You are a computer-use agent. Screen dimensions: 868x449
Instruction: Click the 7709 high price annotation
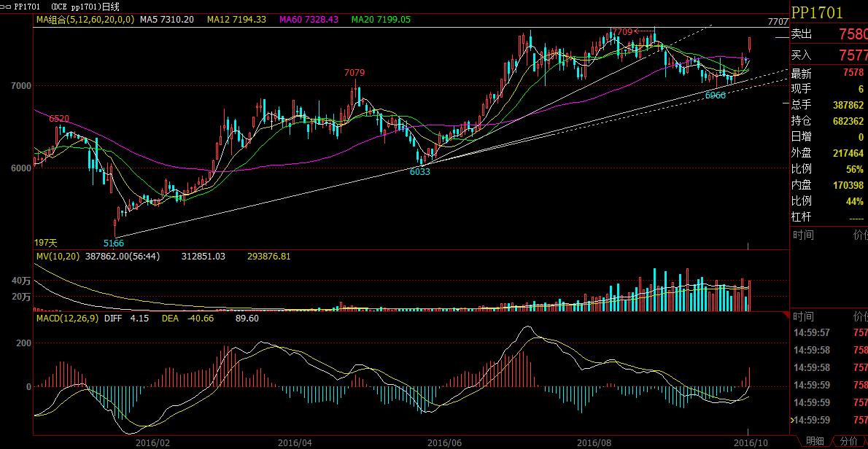point(621,31)
